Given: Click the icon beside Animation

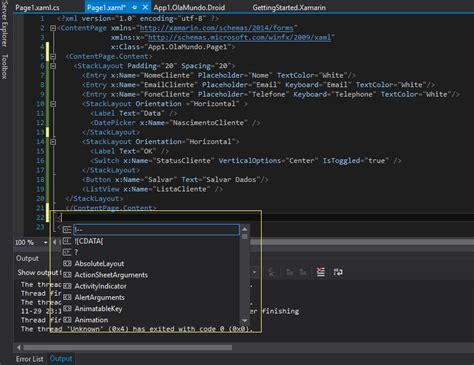Looking at the screenshot, I should [x=67, y=320].
